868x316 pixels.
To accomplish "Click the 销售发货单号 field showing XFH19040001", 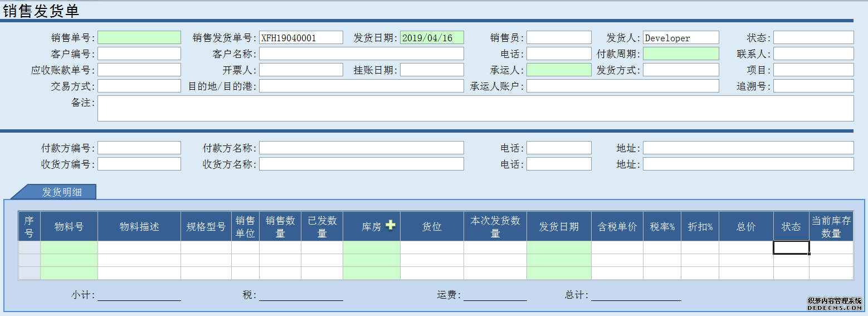I will [301, 37].
